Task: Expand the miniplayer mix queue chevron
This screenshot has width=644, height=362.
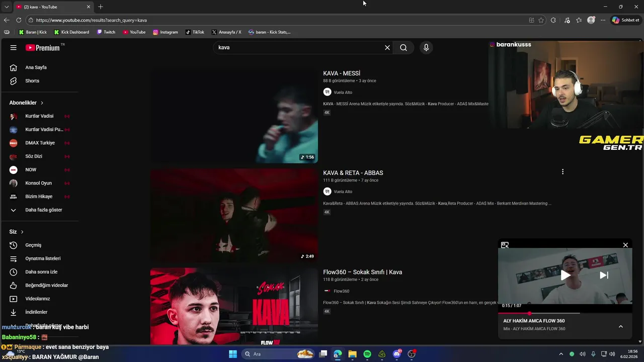Action: pyautogui.click(x=621, y=327)
